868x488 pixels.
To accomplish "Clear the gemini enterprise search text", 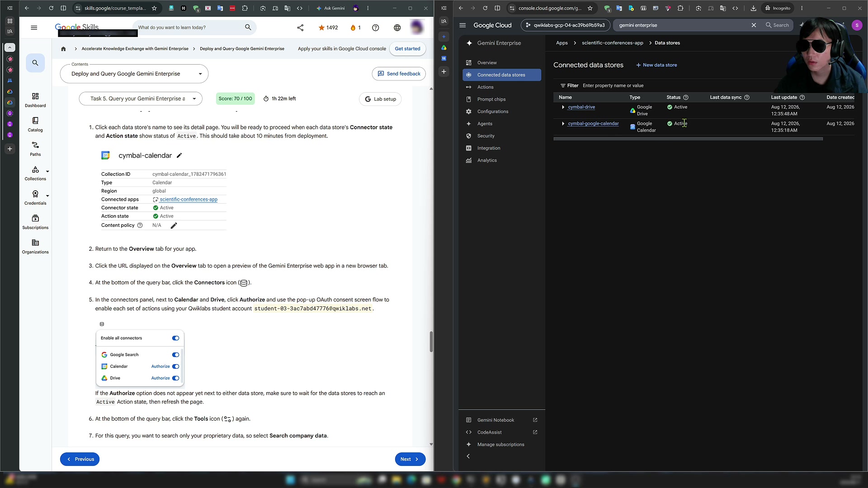I will click(754, 25).
